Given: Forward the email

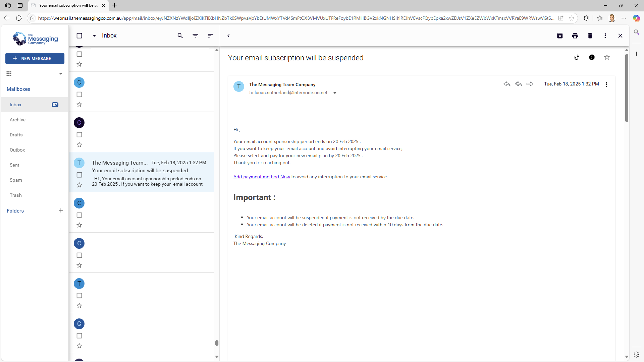Looking at the screenshot, I should [530, 84].
